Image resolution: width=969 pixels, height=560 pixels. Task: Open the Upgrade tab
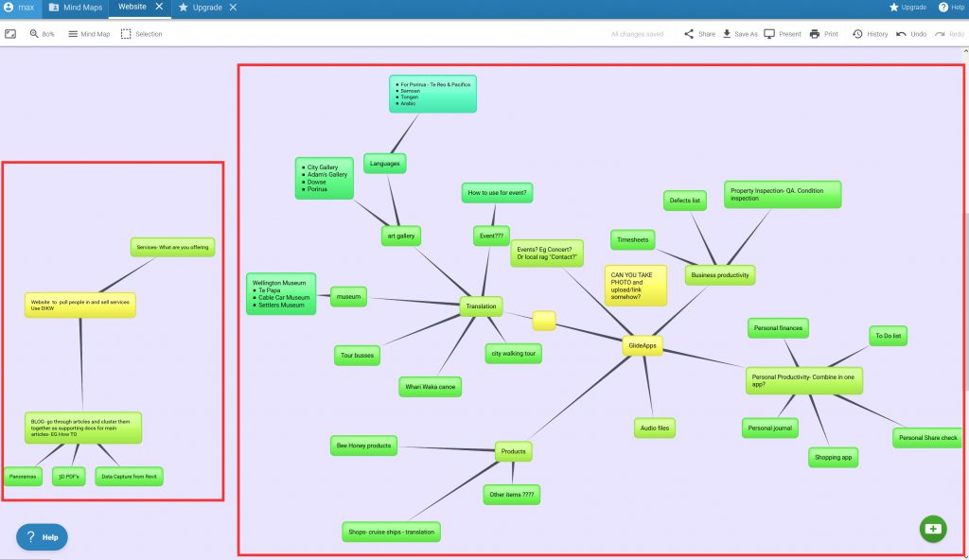pyautogui.click(x=201, y=8)
